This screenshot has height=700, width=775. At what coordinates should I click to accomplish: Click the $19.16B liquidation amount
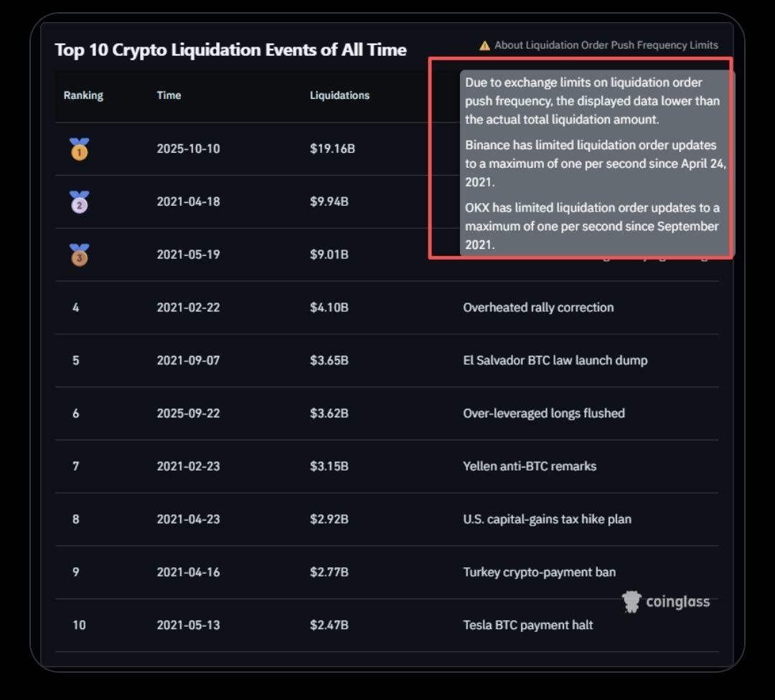tap(332, 149)
